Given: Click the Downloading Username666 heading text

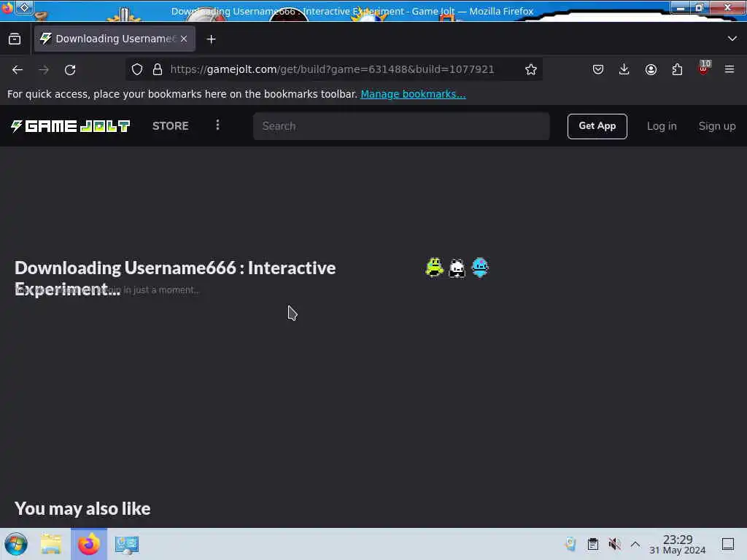Looking at the screenshot, I should pos(175,279).
